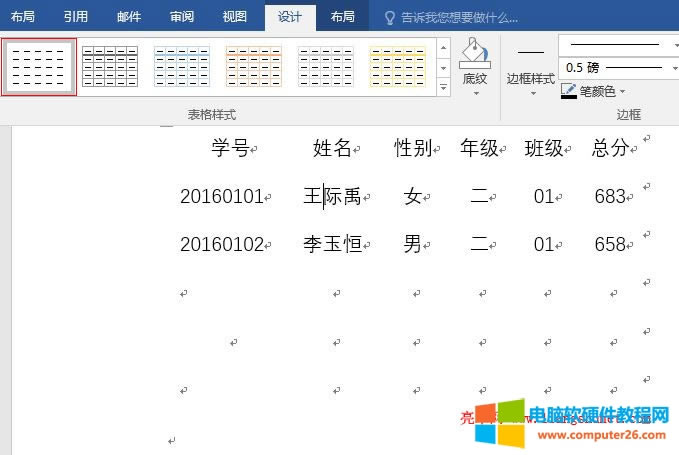The image size is (679, 455).
Task: Click the score cell 683
Action: tap(610, 197)
